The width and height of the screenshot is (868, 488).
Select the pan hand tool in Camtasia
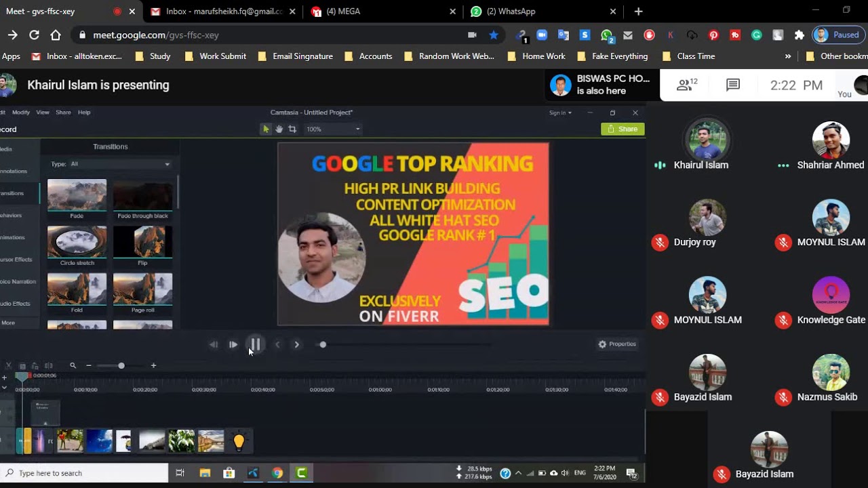click(279, 129)
